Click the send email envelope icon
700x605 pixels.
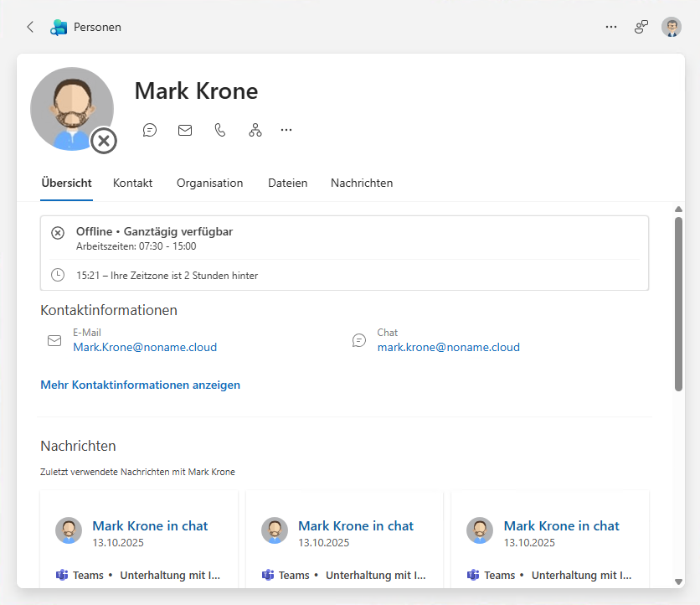(x=185, y=130)
